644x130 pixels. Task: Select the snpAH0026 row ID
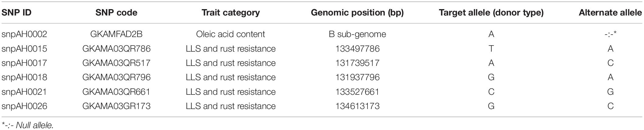pos(24,106)
